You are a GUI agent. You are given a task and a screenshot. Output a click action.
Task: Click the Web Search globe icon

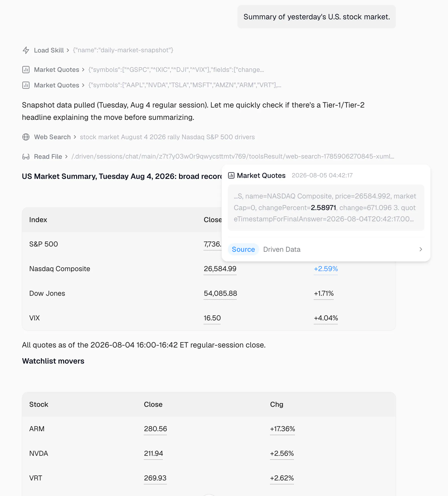26,137
